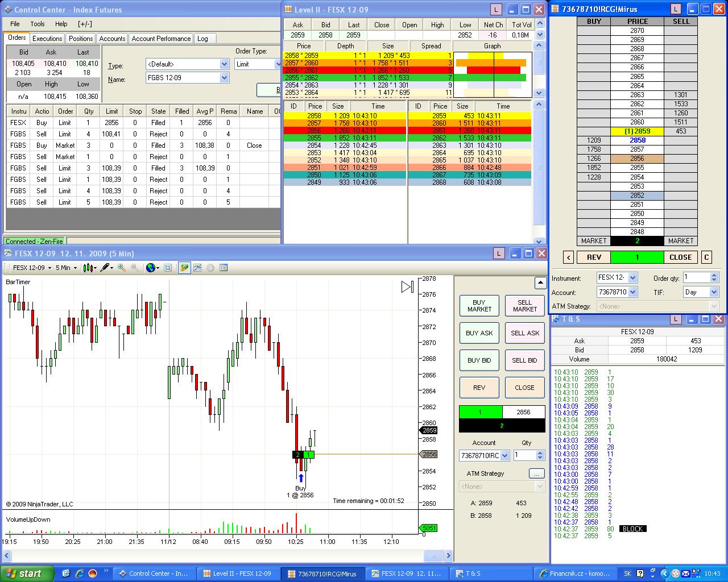The height and width of the screenshot is (582, 728).
Task: Open the chart style candlestick tool
Action: [90, 268]
